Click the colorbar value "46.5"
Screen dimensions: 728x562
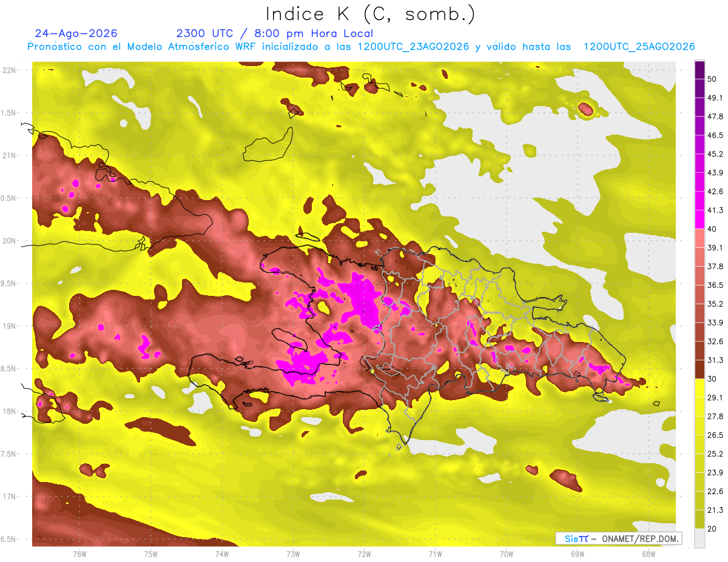tap(715, 135)
